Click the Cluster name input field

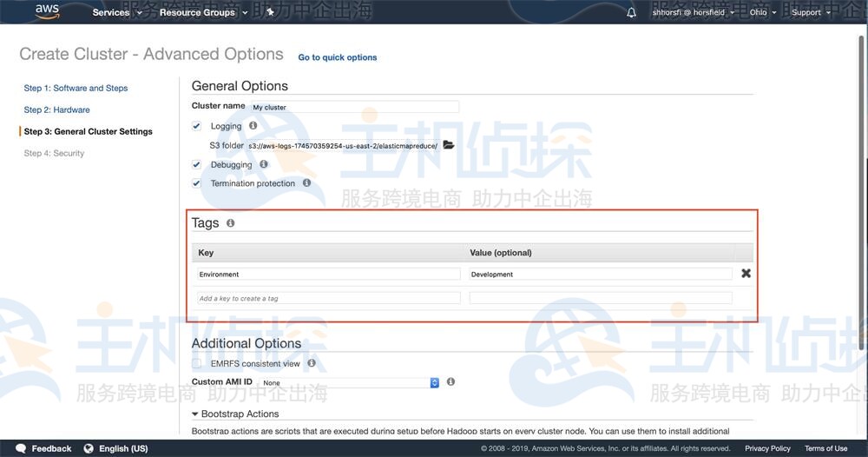[352, 107]
